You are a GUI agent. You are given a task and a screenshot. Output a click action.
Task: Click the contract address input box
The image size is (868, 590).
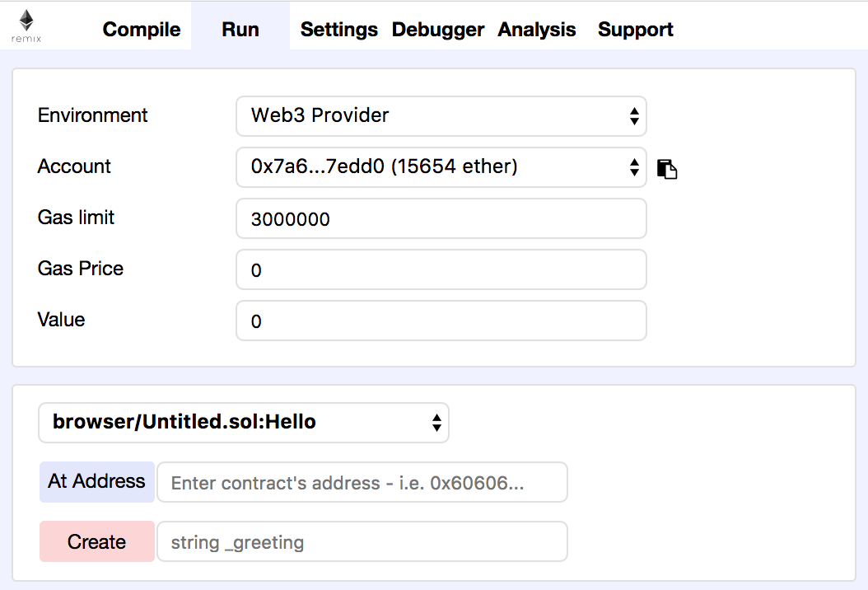pyautogui.click(x=362, y=482)
